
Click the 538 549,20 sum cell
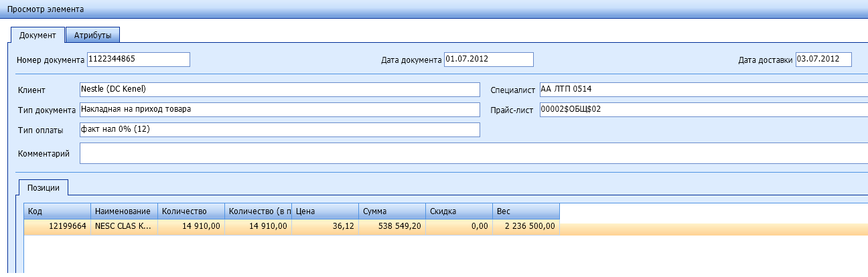click(x=392, y=227)
